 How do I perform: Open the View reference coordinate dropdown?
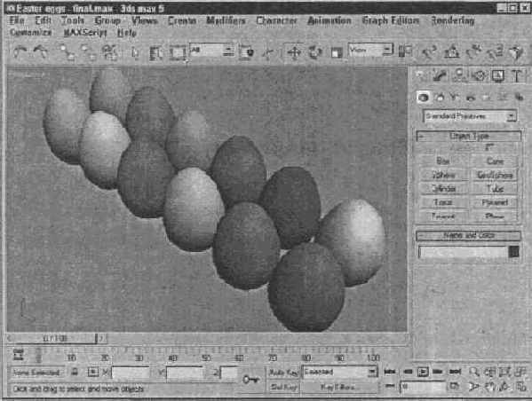pyautogui.click(x=370, y=51)
